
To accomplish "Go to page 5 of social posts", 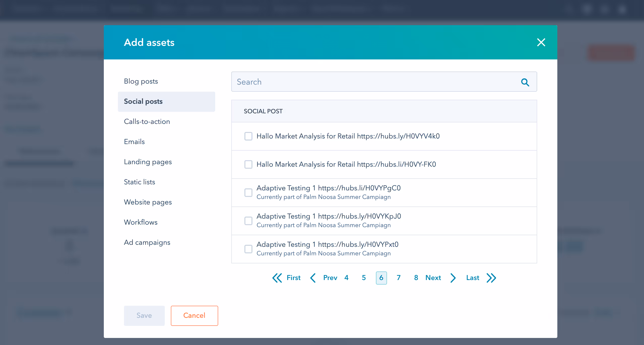I will tap(364, 278).
